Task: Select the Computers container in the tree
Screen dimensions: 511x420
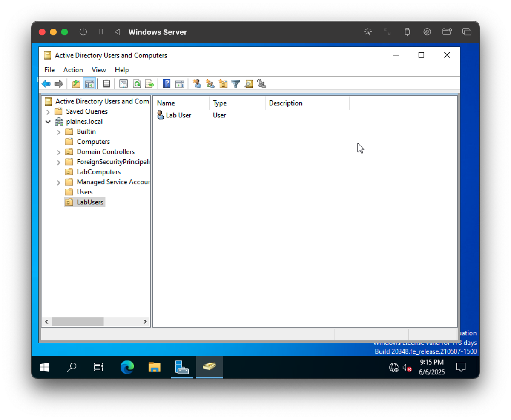Action: [x=93, y=142]
